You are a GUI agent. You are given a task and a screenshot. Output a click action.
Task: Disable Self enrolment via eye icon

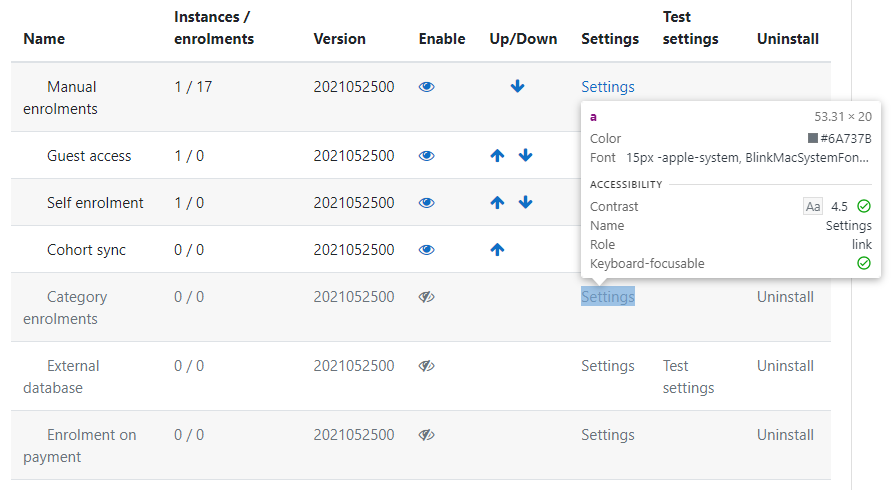[x=426, y=203]
